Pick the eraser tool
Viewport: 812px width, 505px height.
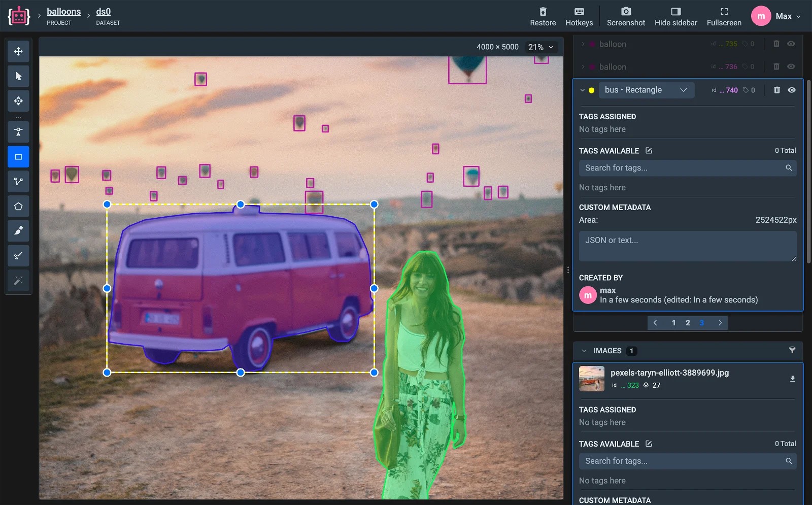pyautogui.click(x=18, y=256)
